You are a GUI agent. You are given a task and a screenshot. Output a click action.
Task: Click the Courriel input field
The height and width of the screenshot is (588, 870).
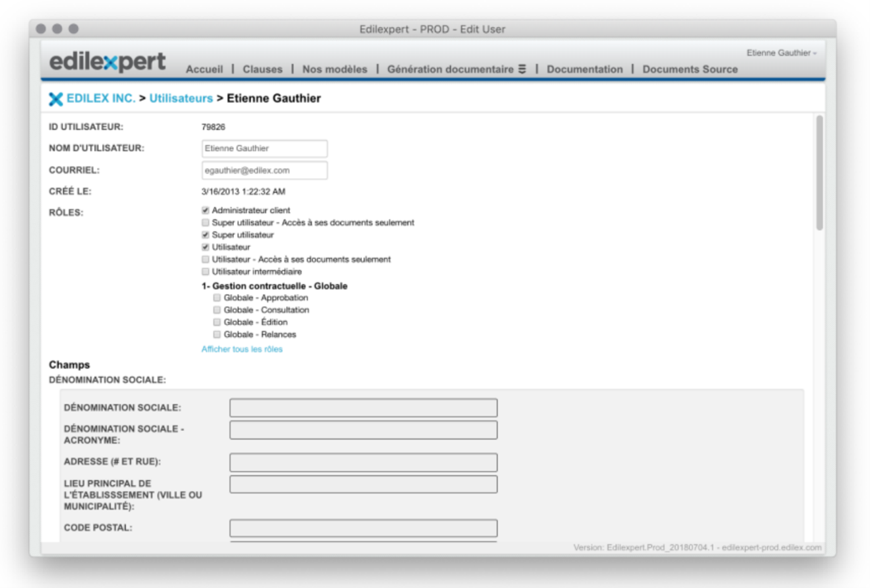click(x=264, y=171)
